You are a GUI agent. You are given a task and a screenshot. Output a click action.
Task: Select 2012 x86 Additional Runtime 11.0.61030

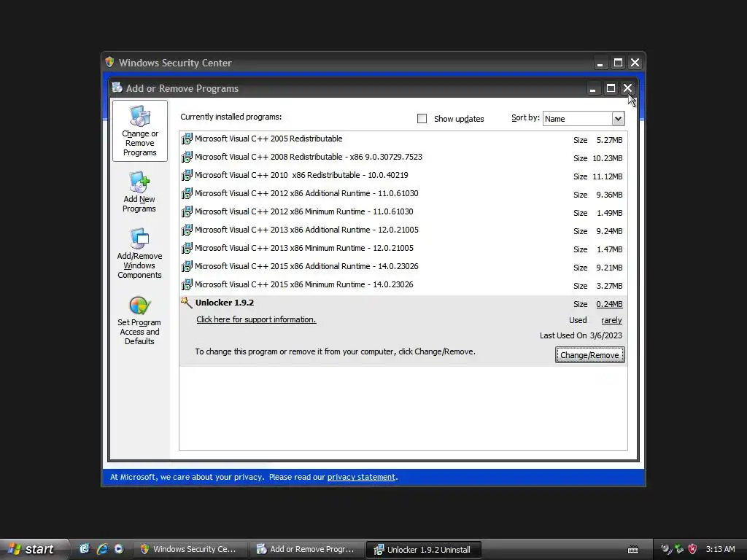[x=403, y=194]
